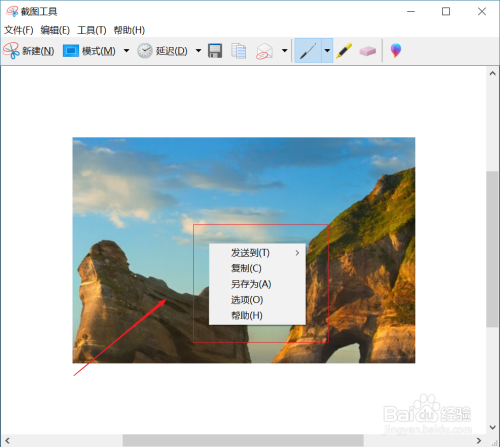500x447 pixels.
Task: Click the horizontal scrollbar thumb
Action: click(243, 440)
